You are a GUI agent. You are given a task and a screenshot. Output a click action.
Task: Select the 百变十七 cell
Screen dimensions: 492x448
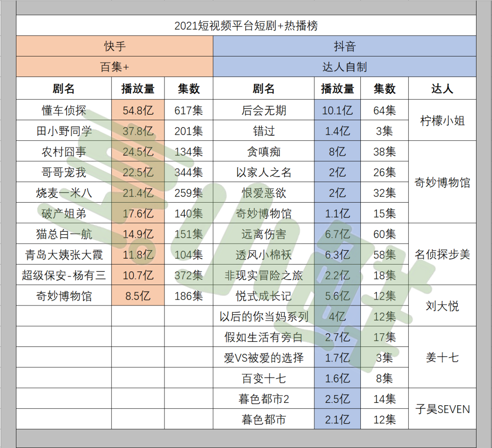click(x=264, y=378)
